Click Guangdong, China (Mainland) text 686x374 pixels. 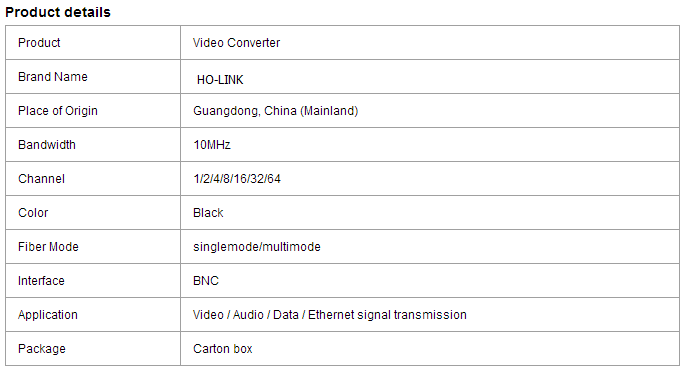pyautogui.click(x=276, y=111)
